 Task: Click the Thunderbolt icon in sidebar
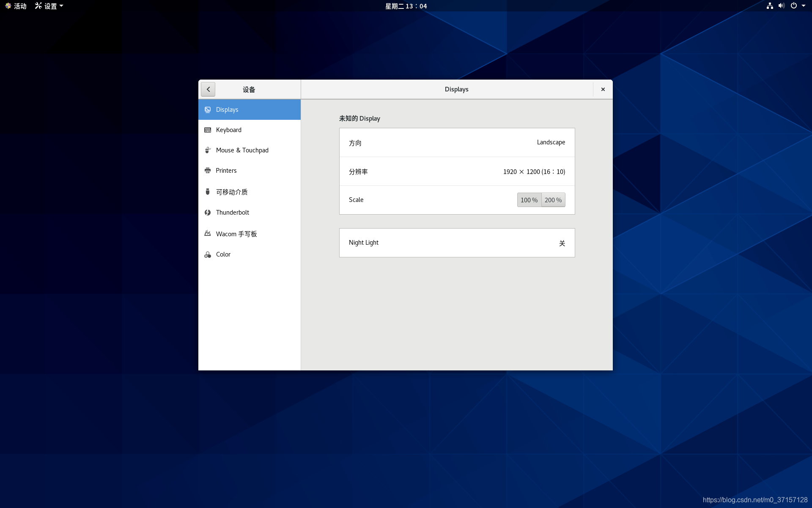tap(208, 213)
